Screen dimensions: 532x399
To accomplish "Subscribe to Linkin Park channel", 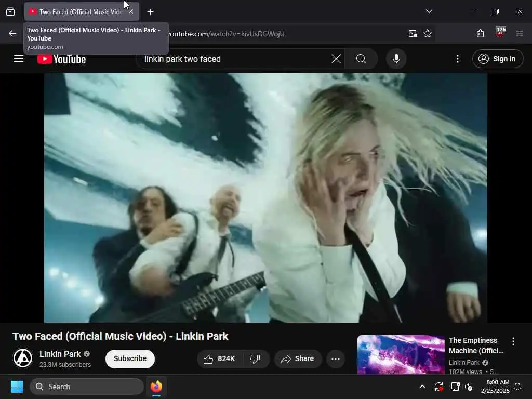I will pyautogui.click(x=130, y=358).
